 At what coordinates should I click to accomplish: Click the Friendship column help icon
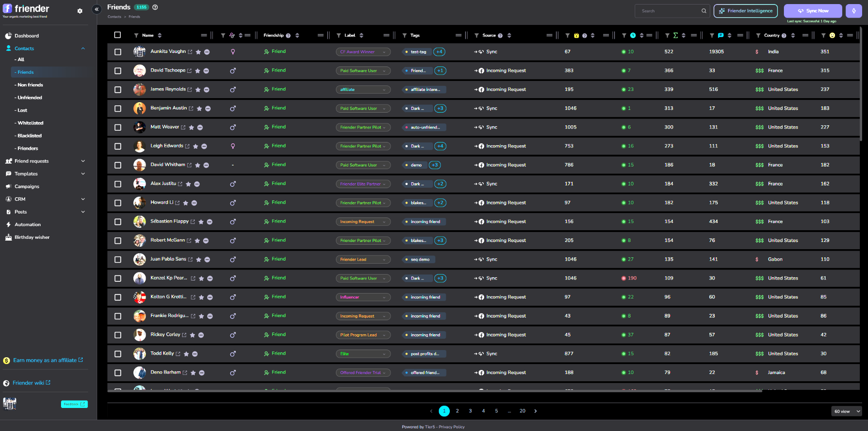click(288, 36)
